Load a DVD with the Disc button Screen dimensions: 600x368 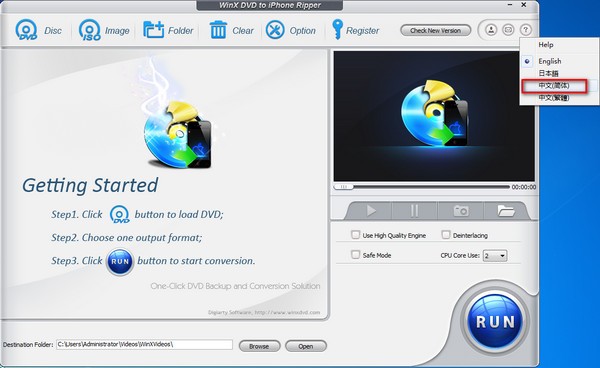[x=38, y=30]
